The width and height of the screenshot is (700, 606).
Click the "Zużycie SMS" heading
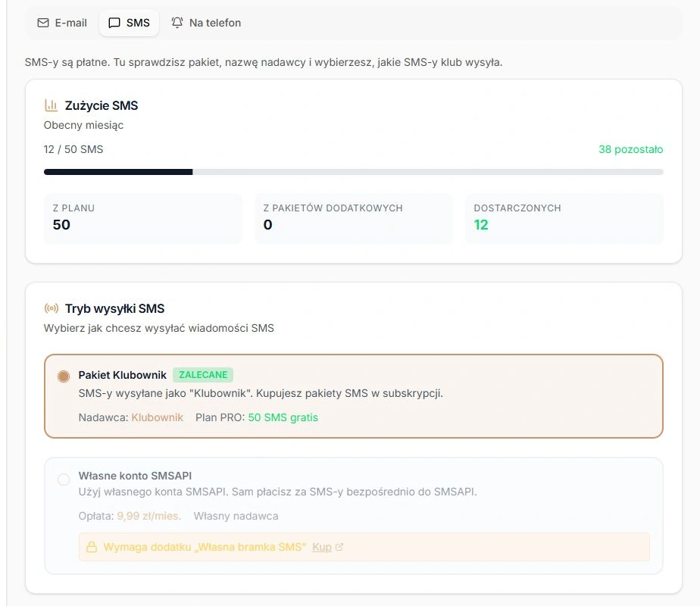[x=102, y=106]
